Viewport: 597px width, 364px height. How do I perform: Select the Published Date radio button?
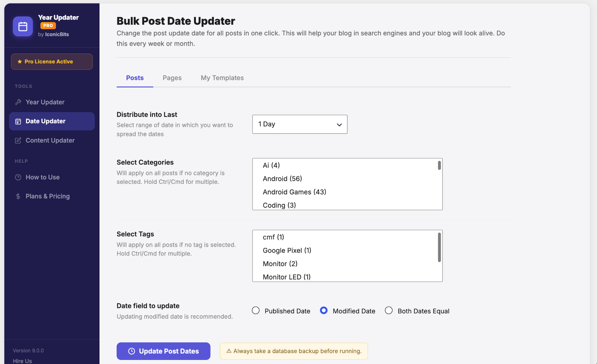256,311
